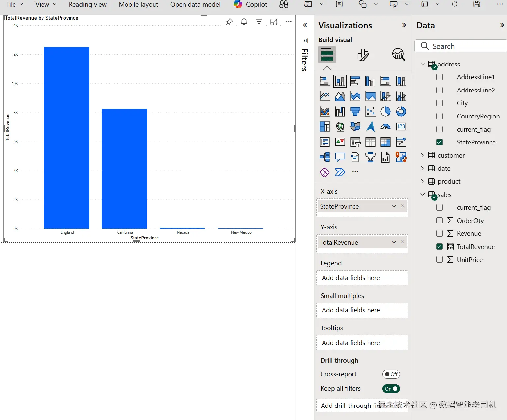Open Copilot
This screenshot has width=507, height=420.
[250, 4]
